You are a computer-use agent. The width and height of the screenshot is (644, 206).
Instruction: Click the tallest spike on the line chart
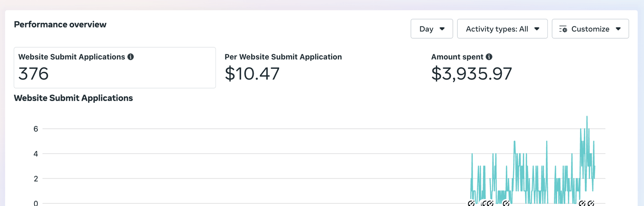(587, 117)
